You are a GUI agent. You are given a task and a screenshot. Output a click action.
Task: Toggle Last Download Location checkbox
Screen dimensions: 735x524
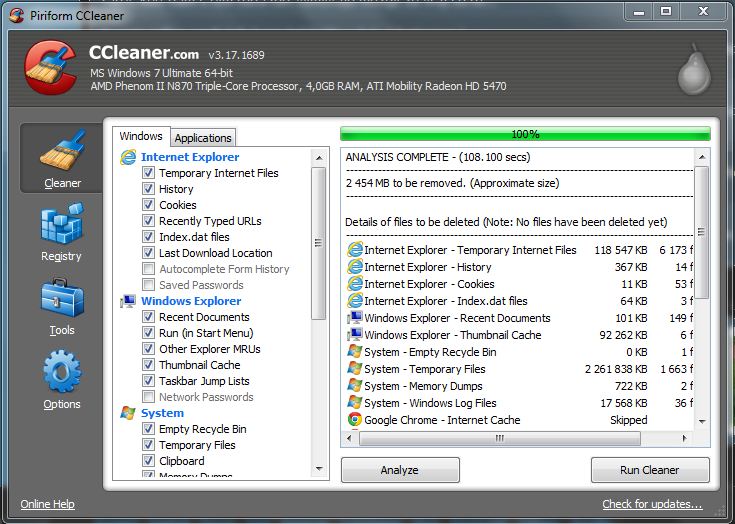coord(148,253)
